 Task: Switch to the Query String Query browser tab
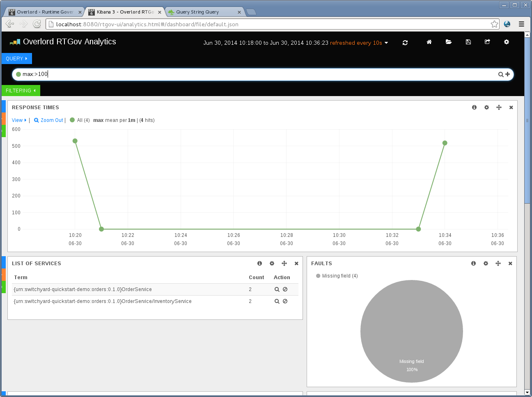pyautogui.click(x=197, y=12)
